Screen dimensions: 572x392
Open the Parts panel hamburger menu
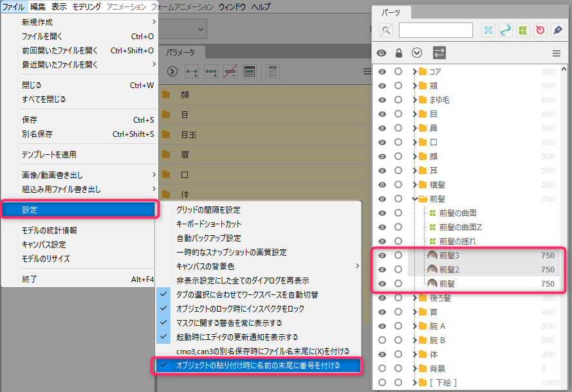(x=557, y=53)
